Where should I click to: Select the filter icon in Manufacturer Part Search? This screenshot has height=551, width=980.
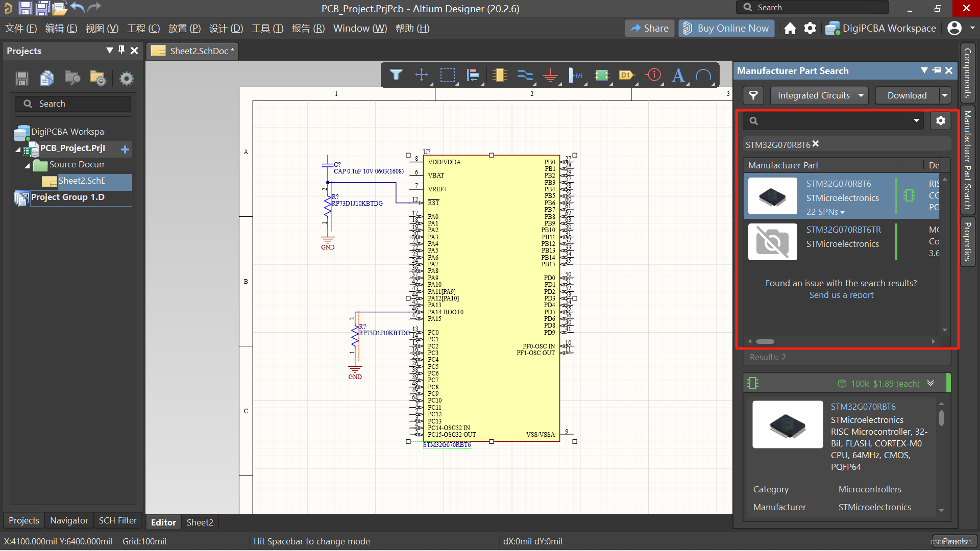point(752,95)
